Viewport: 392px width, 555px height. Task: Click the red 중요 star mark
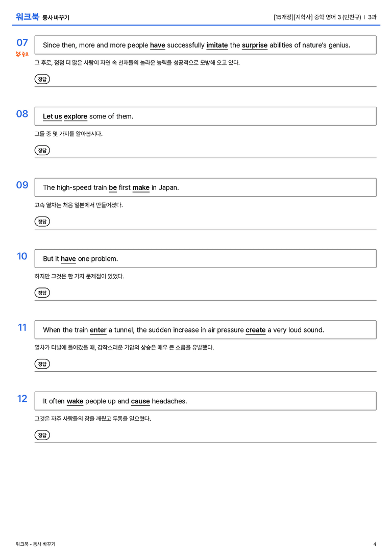tap(22, 54)
